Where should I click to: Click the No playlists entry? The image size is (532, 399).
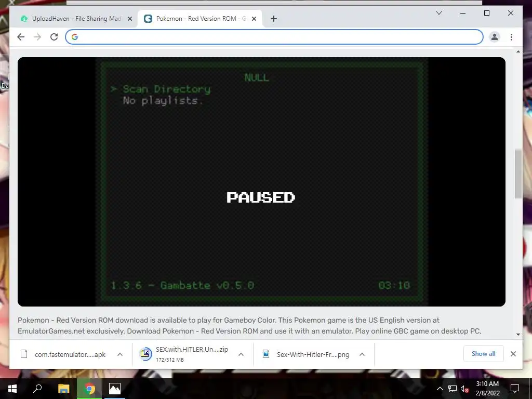pyautogui.click(x=163, y=100)
